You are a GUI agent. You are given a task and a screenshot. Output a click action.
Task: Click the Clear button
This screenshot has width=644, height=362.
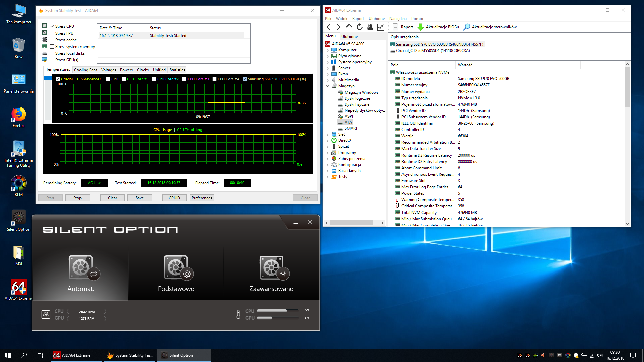pos(113,198)
